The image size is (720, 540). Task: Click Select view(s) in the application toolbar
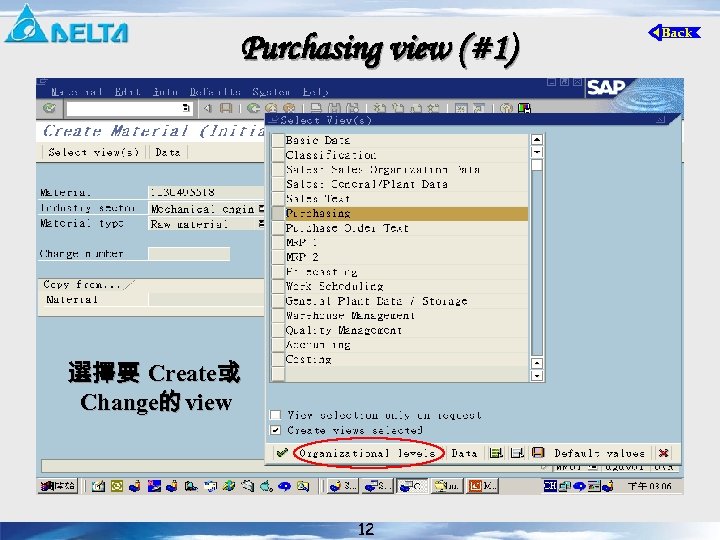(93, 152)
